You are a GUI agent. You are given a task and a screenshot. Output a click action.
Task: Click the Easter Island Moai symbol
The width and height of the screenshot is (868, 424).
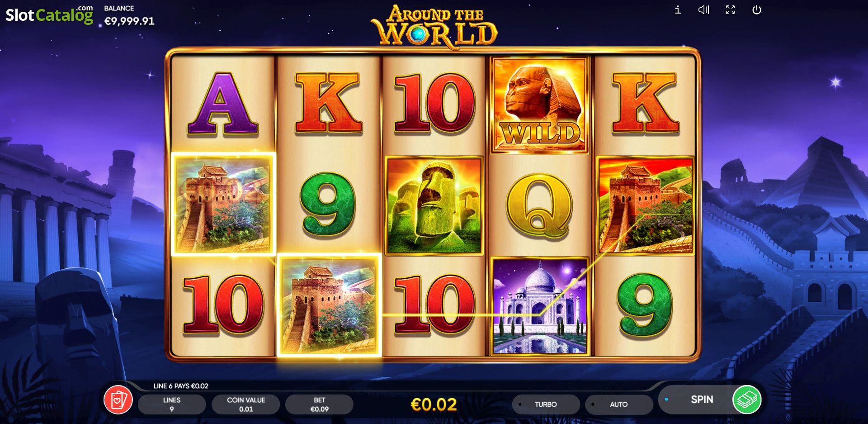click(434, 205)
